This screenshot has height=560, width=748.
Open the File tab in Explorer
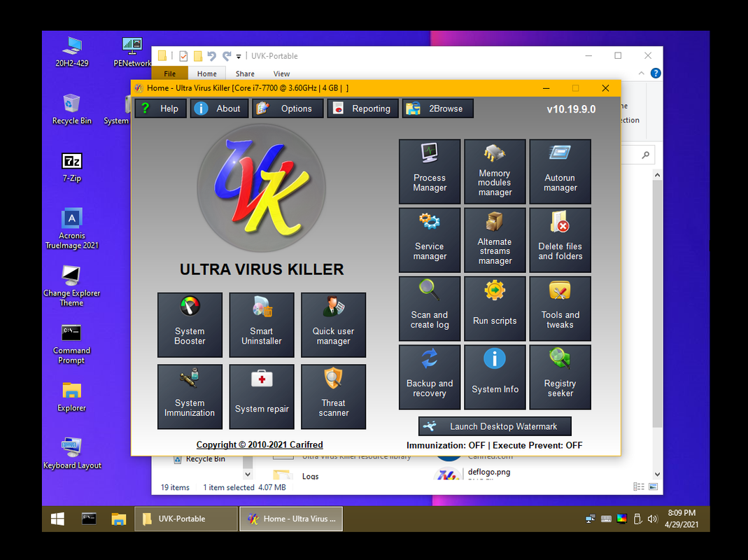pyautogui.click(x=170, y=73)
